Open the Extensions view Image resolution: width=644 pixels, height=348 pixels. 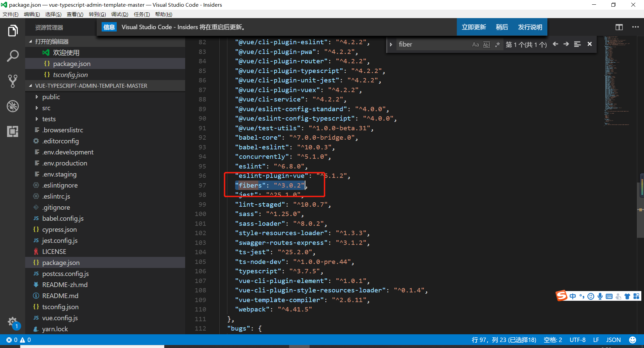[12, 131]
